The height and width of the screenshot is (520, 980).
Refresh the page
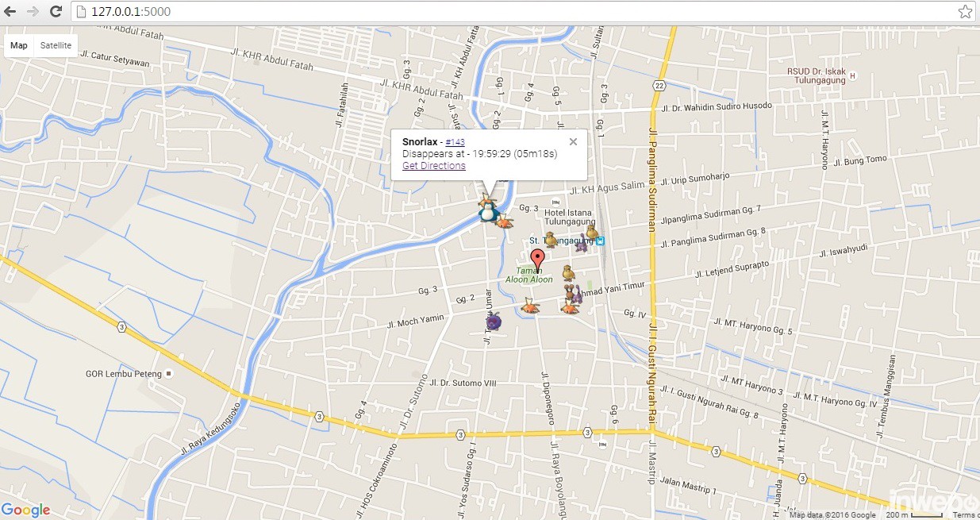tap(55, 12)
